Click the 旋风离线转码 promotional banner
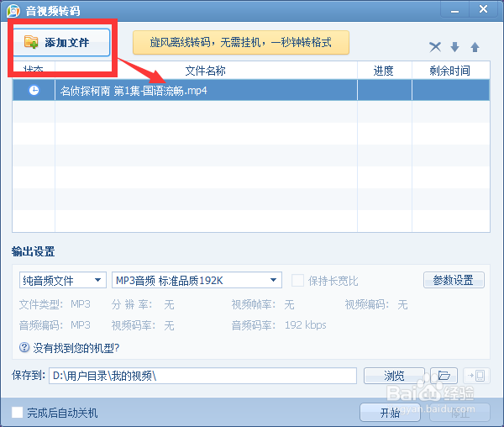The width and height of the screenshot is (504, 427). coord(241,42)
